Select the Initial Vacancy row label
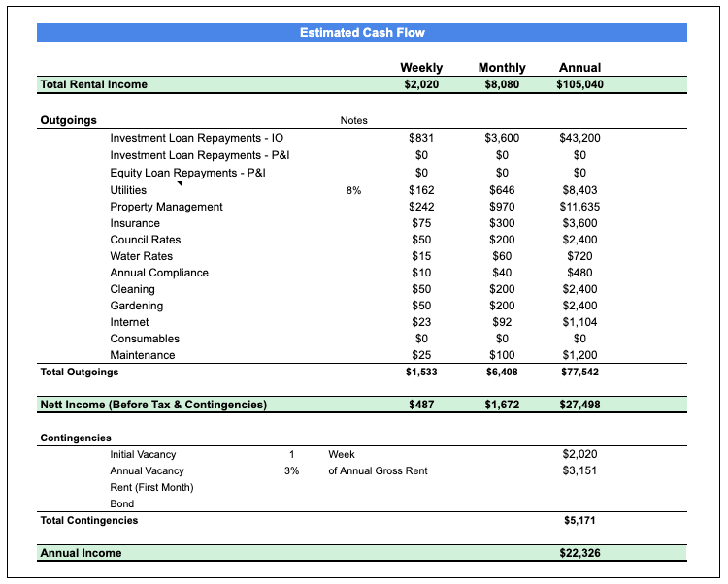This screenshot has height=584, width=728. [x=143, y=455]
